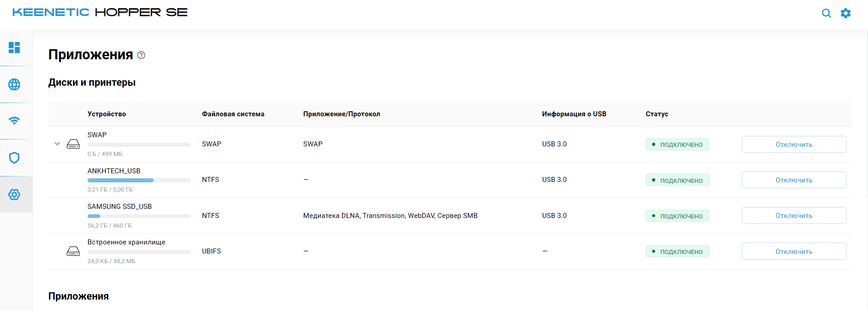This screenshot has width=868, height=311.
Task: Disconnect the built-in storage
Action: (x=794, y=251)
